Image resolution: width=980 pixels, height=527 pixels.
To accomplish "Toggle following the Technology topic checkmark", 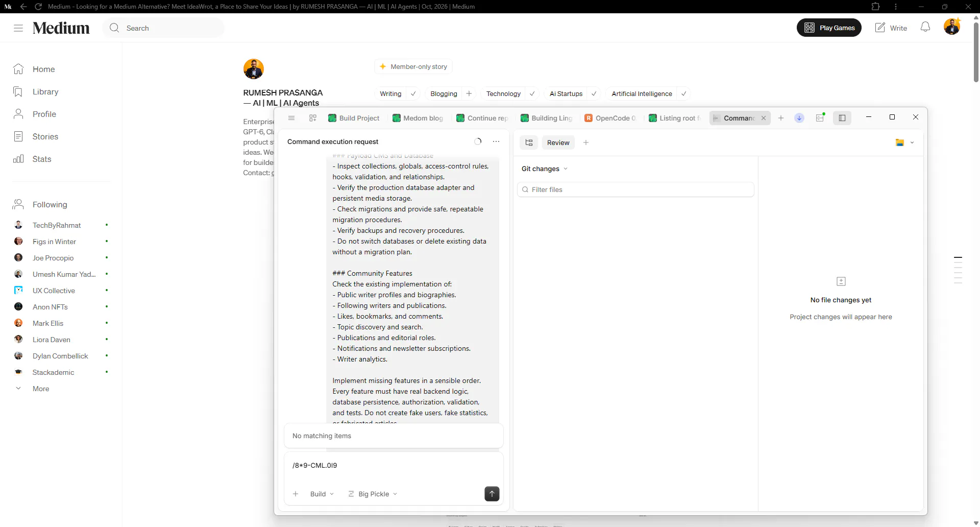I will (532, 94).
